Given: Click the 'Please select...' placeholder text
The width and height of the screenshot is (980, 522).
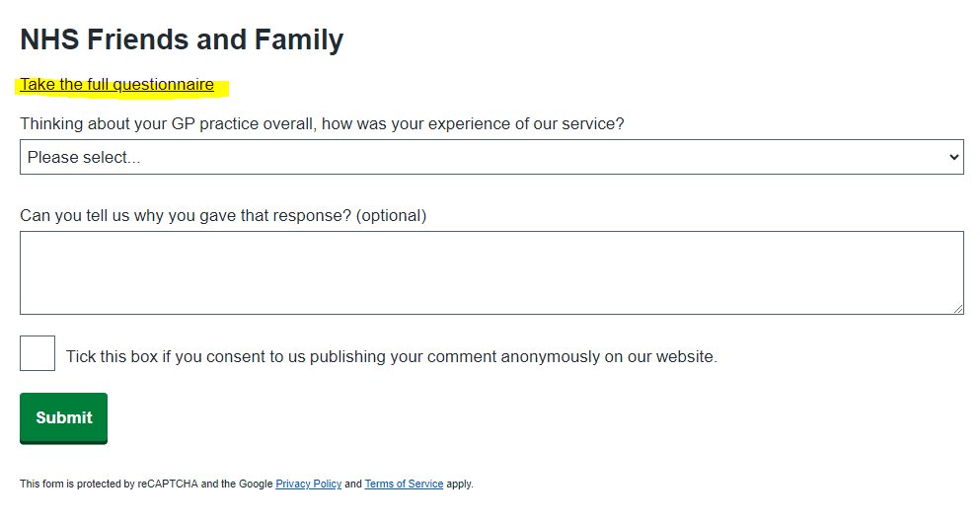Looking at the screenshot, I should coord(84,157).
